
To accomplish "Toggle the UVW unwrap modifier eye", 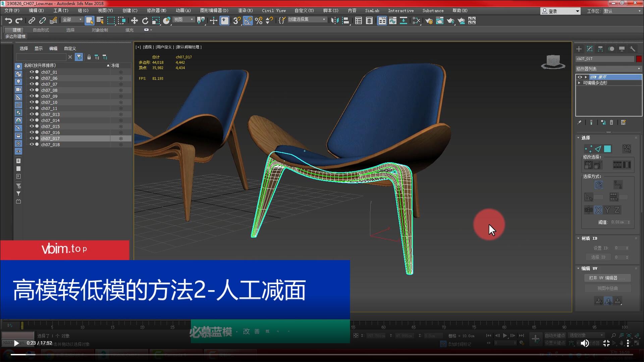I will pos(580,77).
